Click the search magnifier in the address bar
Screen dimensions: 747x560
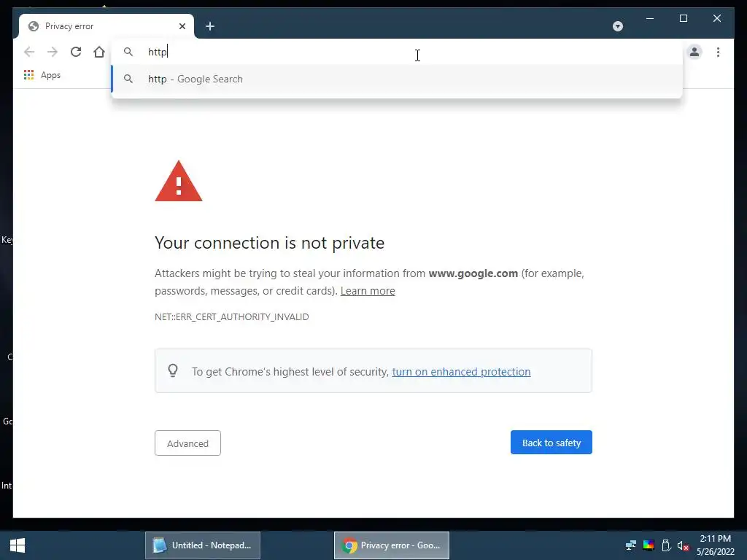(128, 52)
